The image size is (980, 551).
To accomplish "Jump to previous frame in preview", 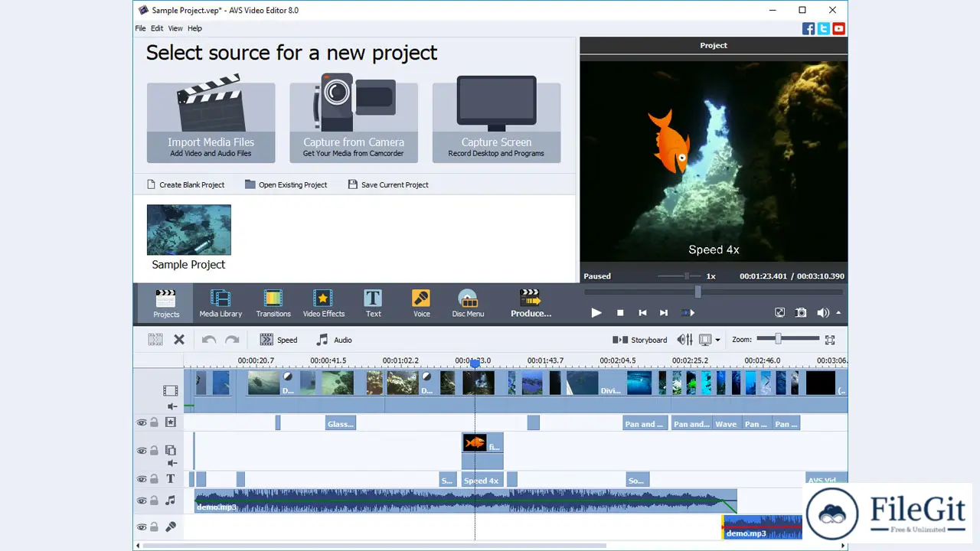I will [642, 312].
